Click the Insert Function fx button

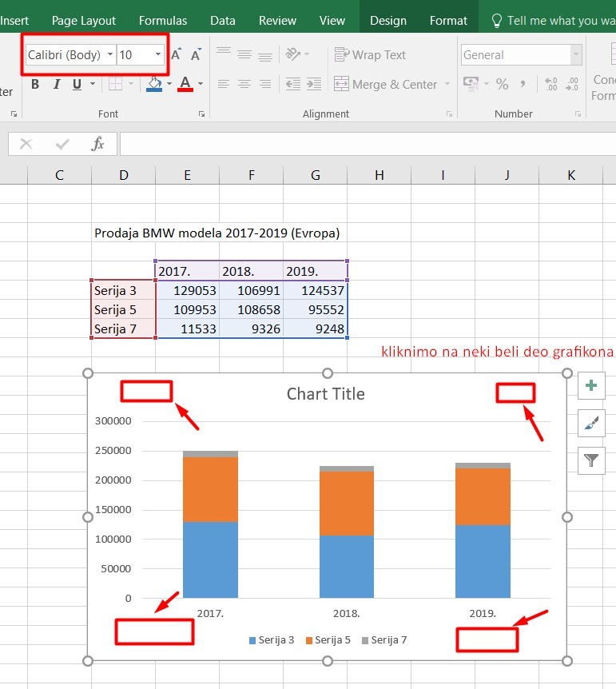(x=97, y=144)
